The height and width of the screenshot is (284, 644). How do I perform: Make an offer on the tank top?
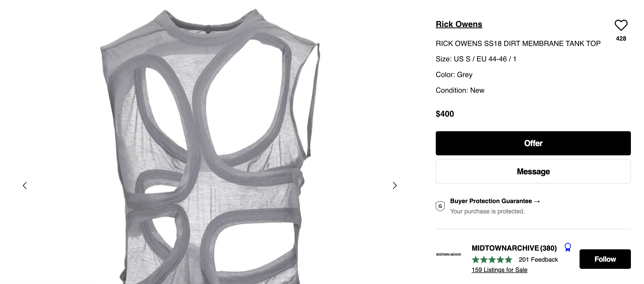pyautogui.click(x=533, y=143)
